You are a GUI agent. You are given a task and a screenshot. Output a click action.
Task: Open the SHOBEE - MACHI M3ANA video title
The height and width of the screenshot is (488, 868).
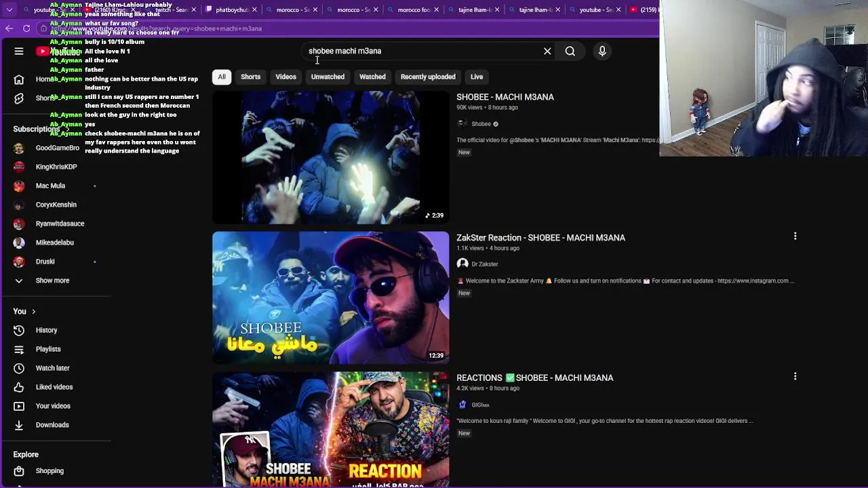pos(505,97)
